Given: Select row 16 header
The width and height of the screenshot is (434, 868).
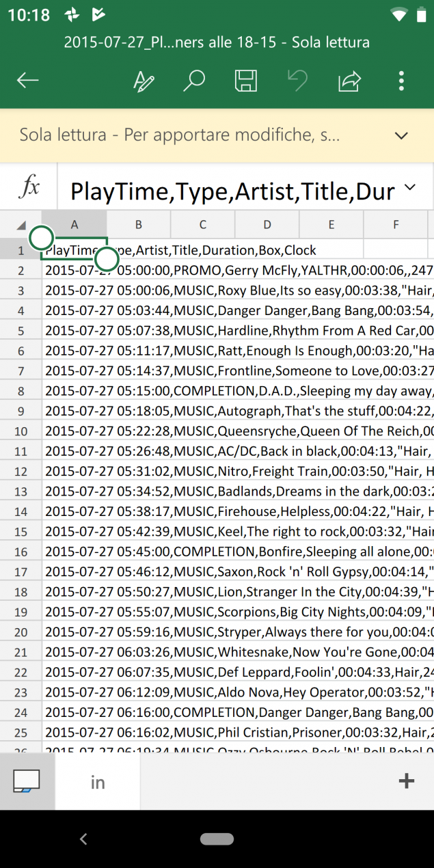Looking at the screenshot, I should 21,552.
